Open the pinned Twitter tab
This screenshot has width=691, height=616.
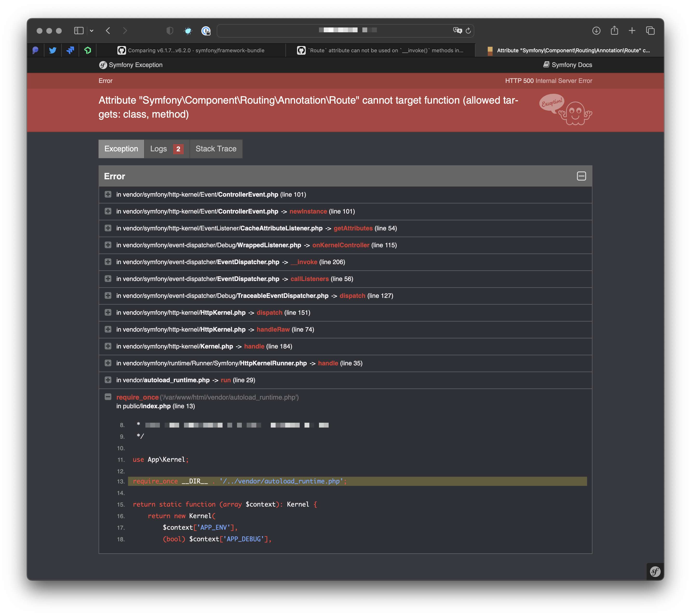tap(53, 50)
